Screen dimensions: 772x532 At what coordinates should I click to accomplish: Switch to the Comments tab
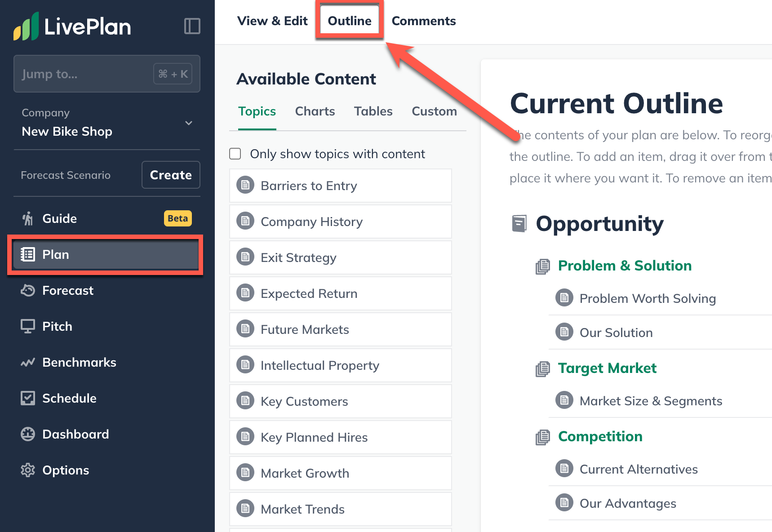[423, 21]
